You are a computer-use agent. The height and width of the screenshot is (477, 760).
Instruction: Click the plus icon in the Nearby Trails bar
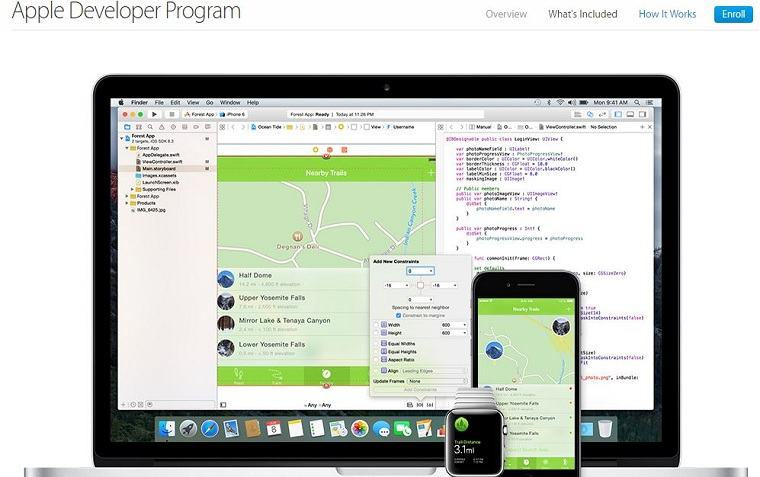point(430,173)
